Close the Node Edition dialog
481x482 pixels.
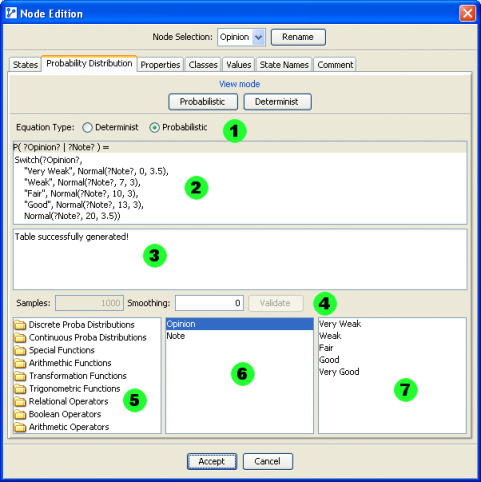467,13
